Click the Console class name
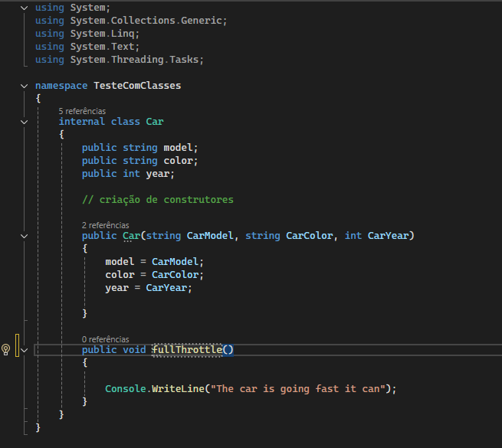This screenshot has width=502, height=448. point(126,389)
